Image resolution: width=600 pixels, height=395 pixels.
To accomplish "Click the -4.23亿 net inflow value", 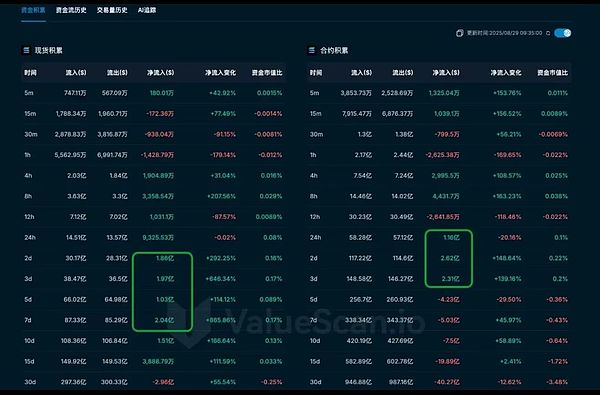I will click(448, 300).
